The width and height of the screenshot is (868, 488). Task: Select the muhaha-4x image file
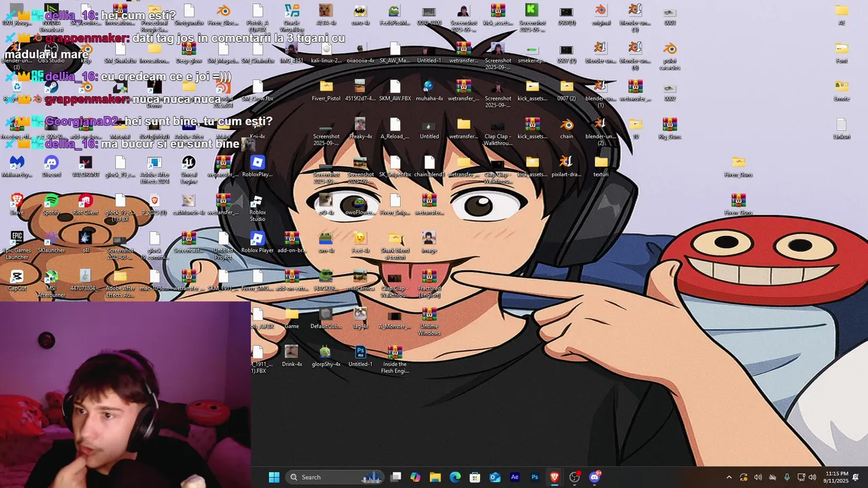tap(429, 91)
